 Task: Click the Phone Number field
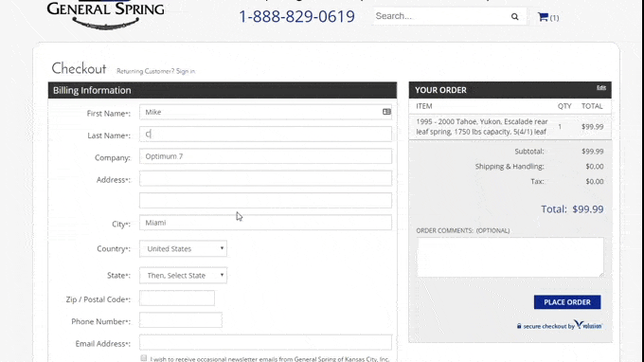(x=181, y=320)
